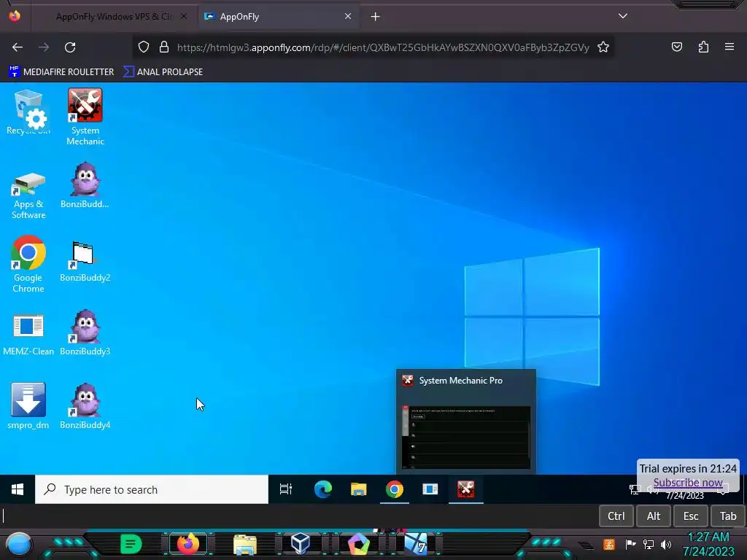Select the BonziBudd... desktop icon

coord(85,186)
